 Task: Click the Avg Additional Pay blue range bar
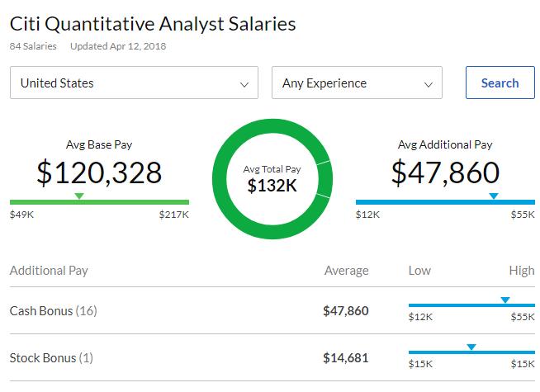[x=445, y=202]
